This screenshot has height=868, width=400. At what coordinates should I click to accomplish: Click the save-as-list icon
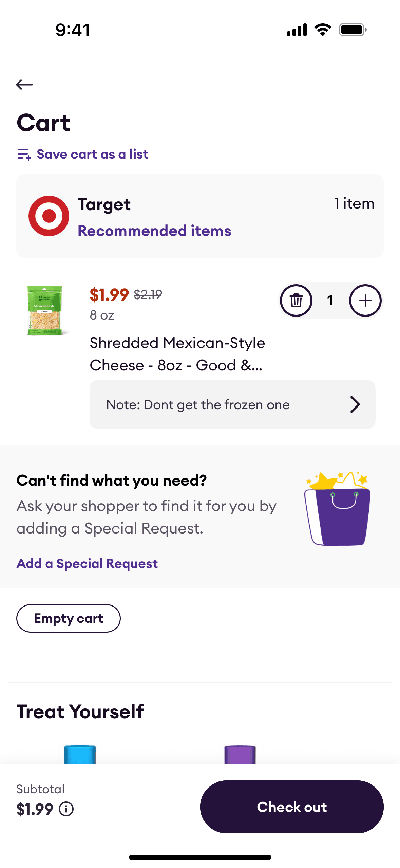24,155
